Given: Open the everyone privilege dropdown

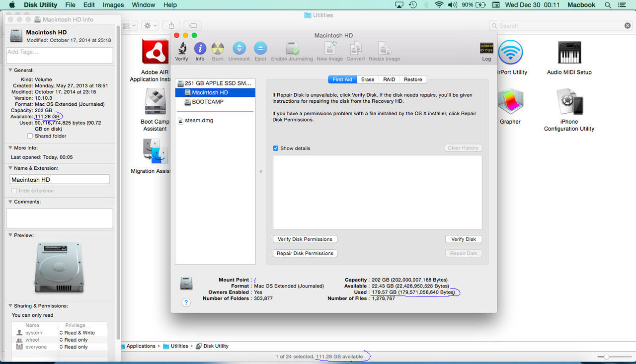Looking at the screenshot, I should [x=74, y=347].
